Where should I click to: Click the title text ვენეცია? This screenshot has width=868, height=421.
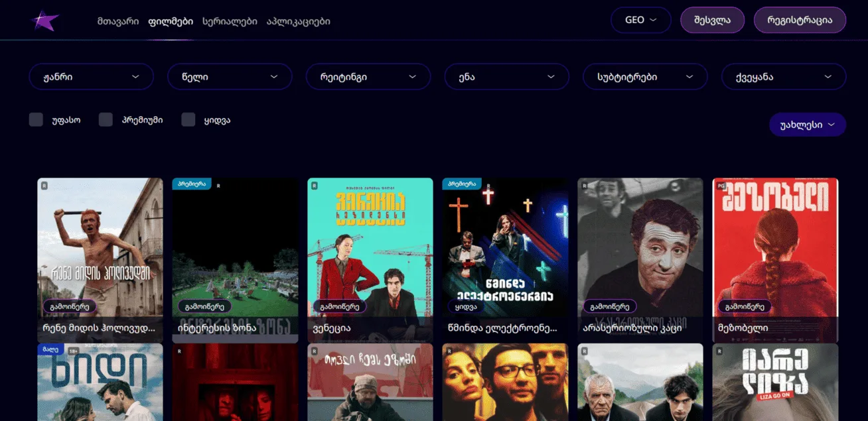click(332, 328)
